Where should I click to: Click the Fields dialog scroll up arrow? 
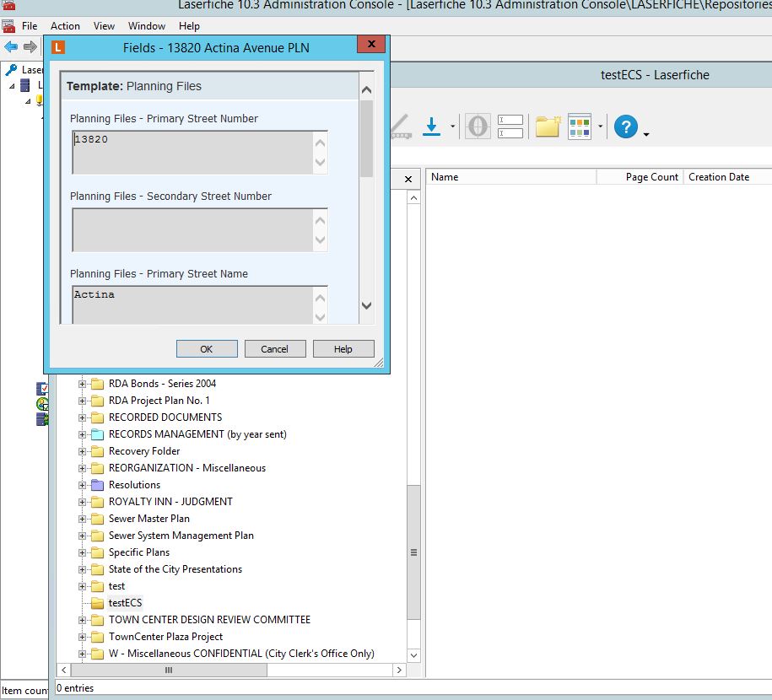tap(366, 89)
